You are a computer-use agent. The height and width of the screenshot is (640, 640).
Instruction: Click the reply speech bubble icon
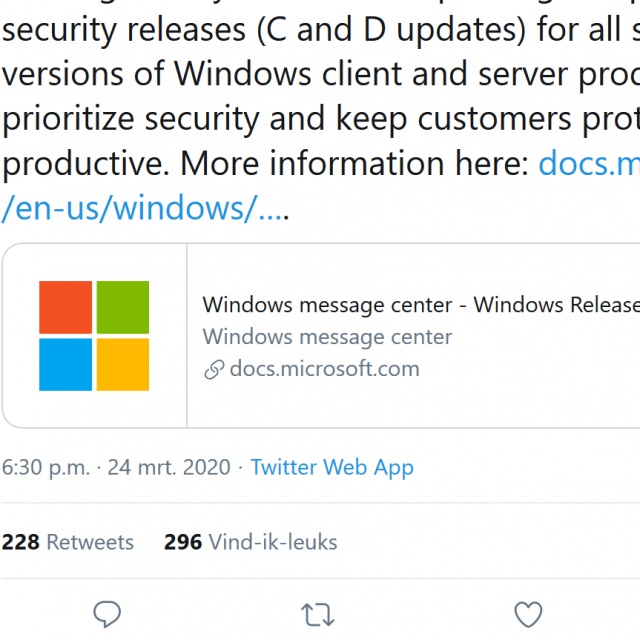[x=107, y=613]
